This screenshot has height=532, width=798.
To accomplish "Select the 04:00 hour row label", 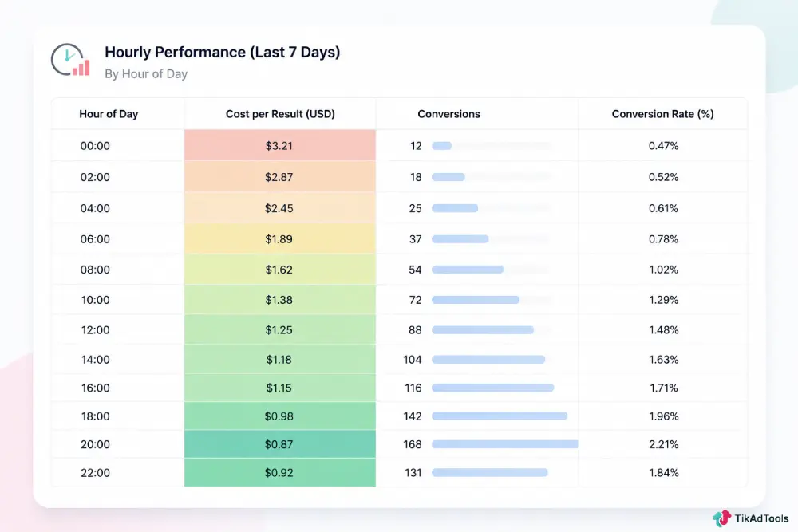I will pyautogui.click(x=95, y=208).
